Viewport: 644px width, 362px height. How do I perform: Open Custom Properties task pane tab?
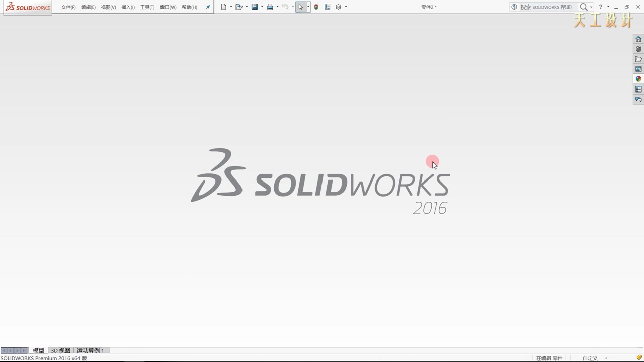pos(638,89)
